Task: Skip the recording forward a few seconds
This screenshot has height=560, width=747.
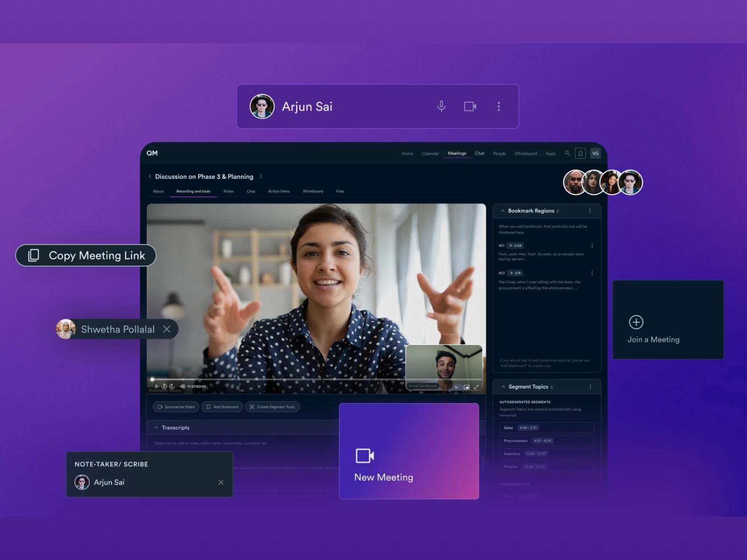Action: click(x=172, y=386)
